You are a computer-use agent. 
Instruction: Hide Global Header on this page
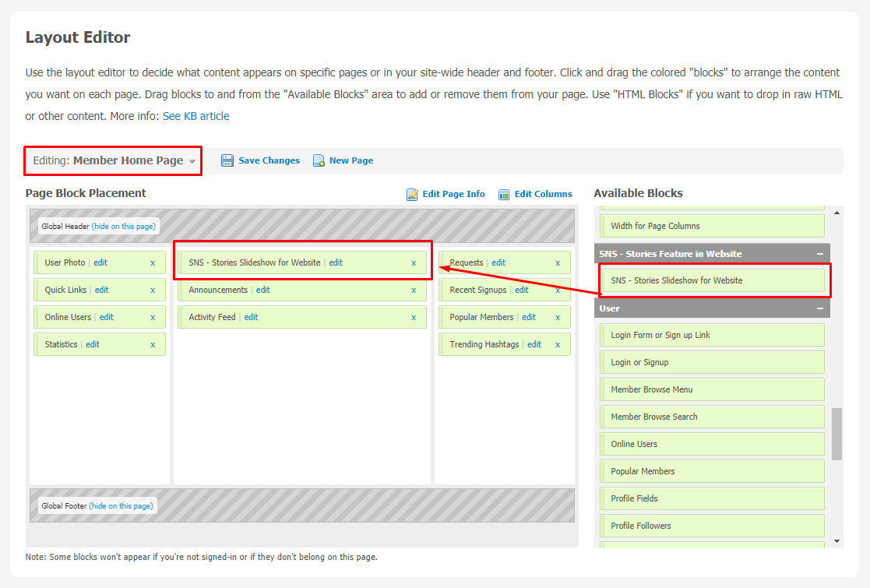point(124,227)
